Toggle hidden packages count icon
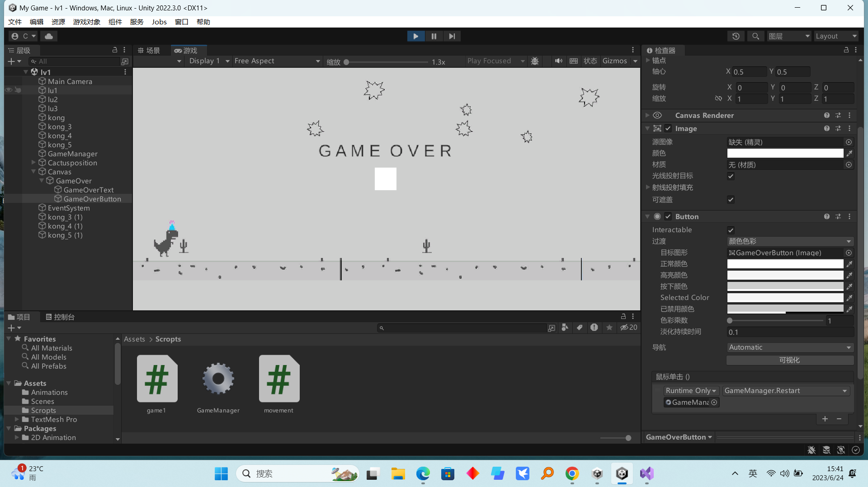 click(628, 328)
